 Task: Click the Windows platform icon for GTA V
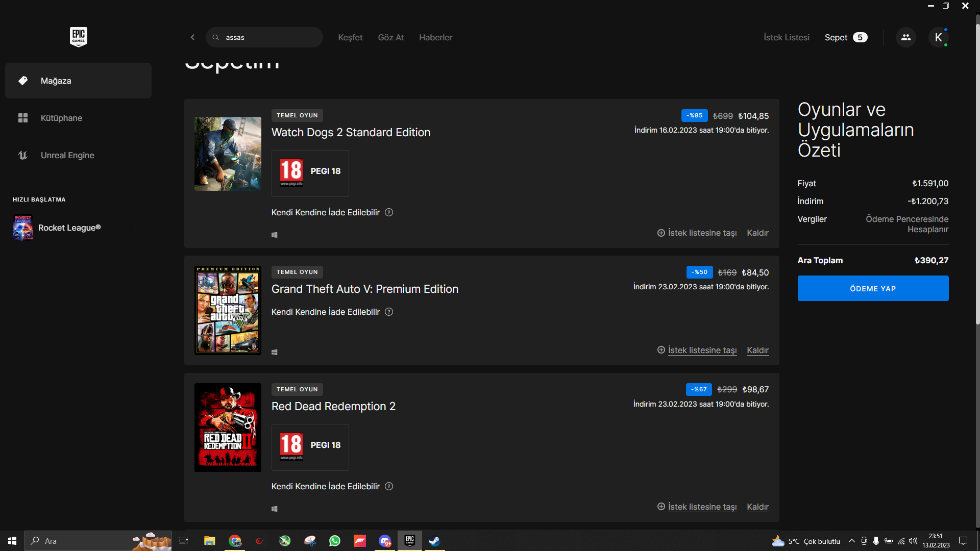(x=275, y=352)
